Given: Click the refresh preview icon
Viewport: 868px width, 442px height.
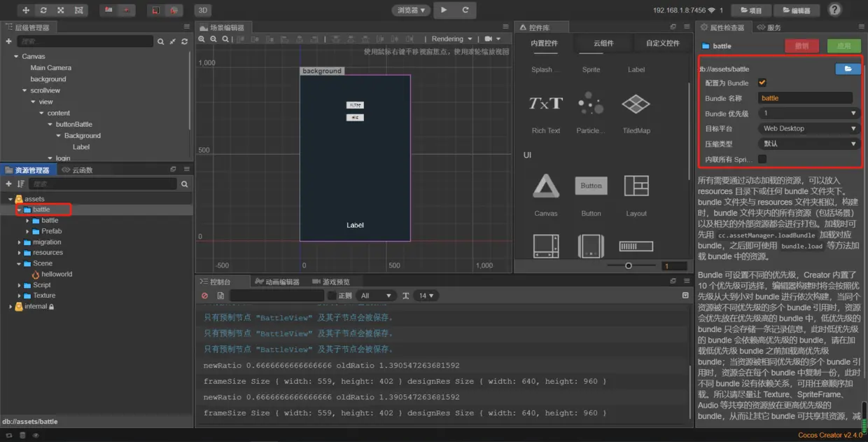Looking at the screenshot, I should click(x=465, y=11).
